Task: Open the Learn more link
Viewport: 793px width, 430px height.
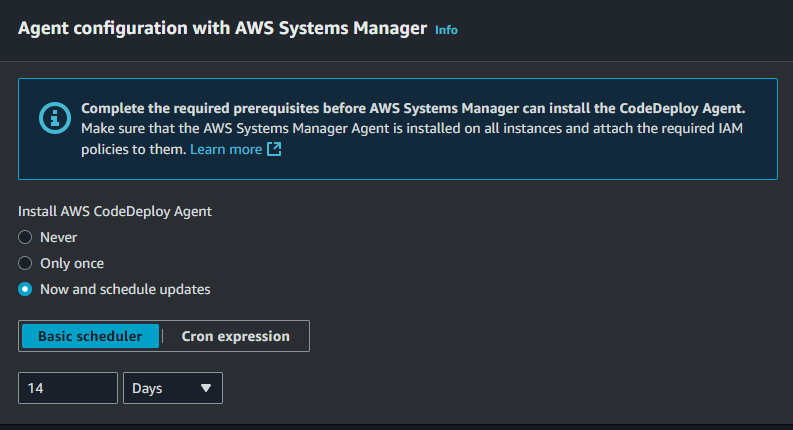Action: [x=225, y=149]
